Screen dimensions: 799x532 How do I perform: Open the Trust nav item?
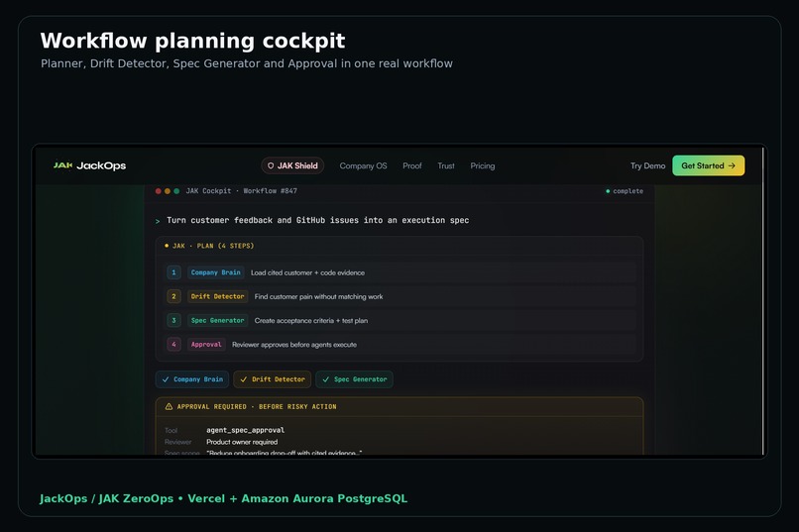pyautogui.click(x=446, y=166)
